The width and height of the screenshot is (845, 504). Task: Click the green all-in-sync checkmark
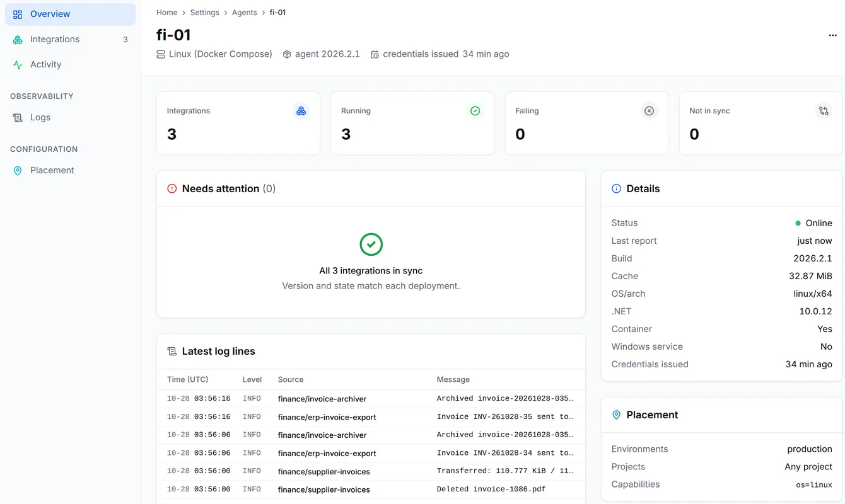tap(371, 244)
